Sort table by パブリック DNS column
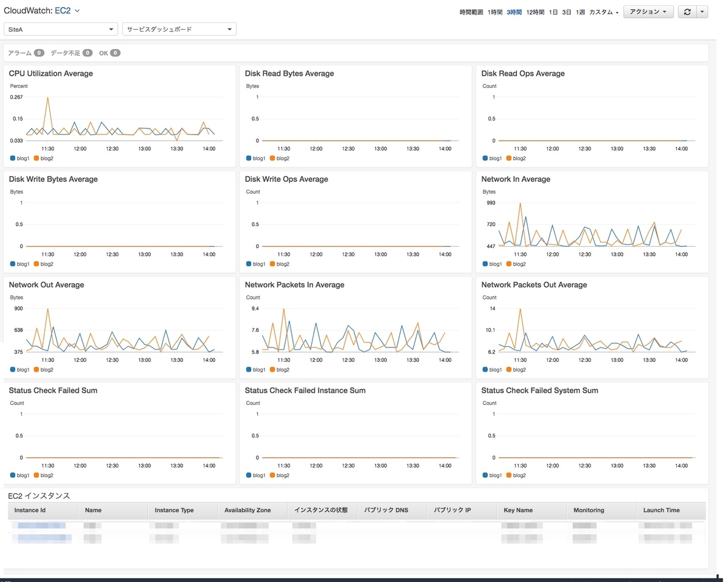Image resolution: width=728 pixels, height=582 pixels. click(392, 510)
